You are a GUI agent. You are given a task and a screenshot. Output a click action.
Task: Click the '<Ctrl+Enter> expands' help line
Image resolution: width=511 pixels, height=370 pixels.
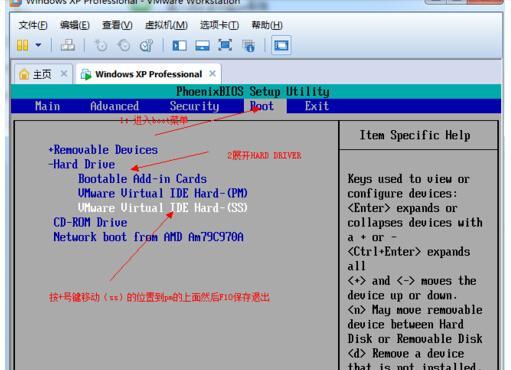click(x=409, y=252)
